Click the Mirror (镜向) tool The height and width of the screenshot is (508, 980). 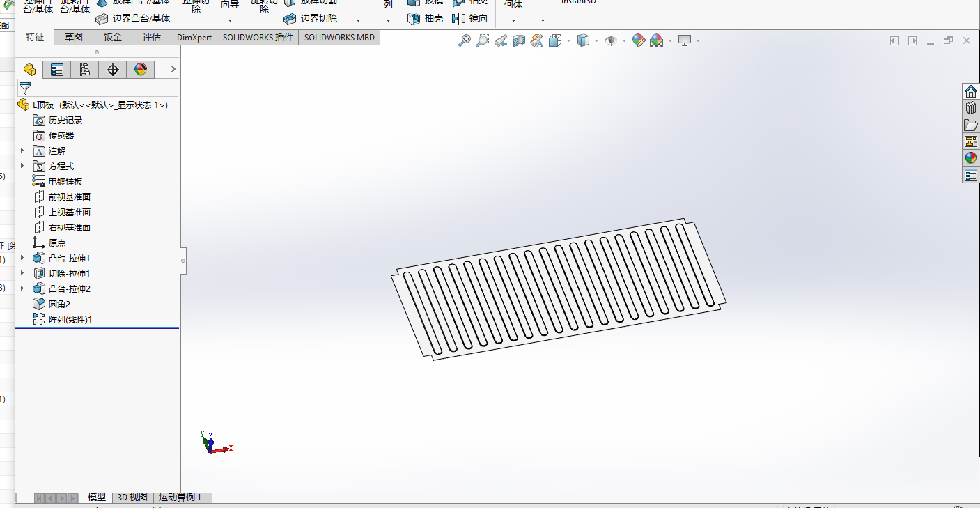tap(470, 19)
